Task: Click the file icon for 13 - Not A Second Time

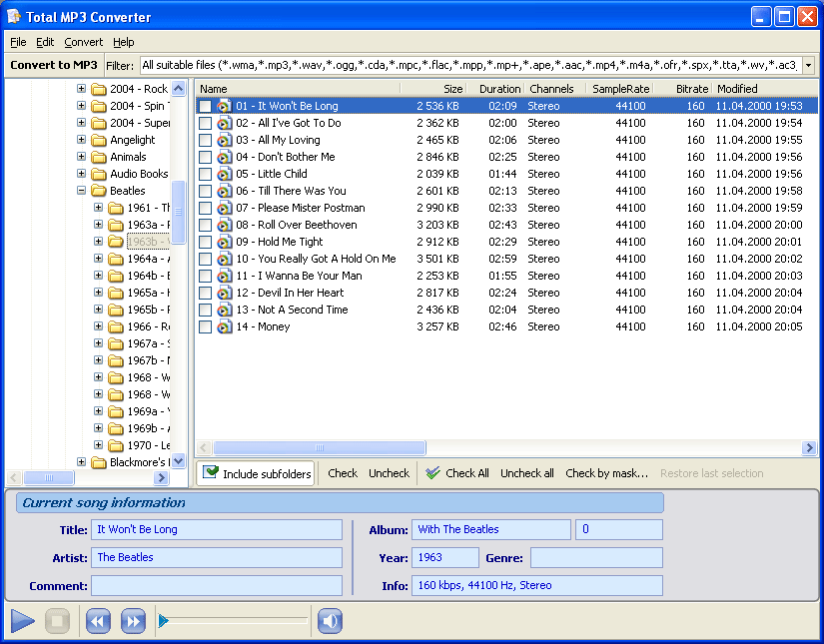Action: pyautogui.click(x=225, y=310)
